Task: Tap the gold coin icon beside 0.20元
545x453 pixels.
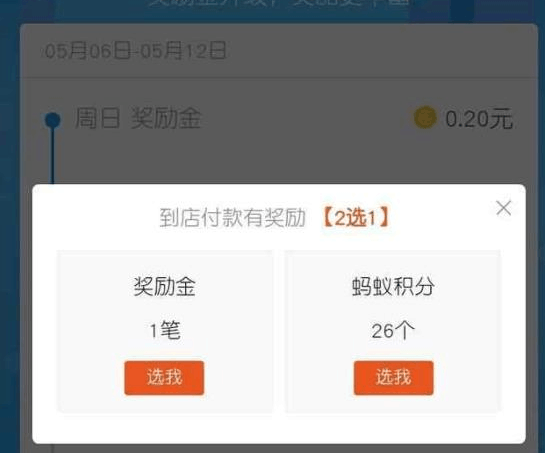Action: [x=425, y=118]
